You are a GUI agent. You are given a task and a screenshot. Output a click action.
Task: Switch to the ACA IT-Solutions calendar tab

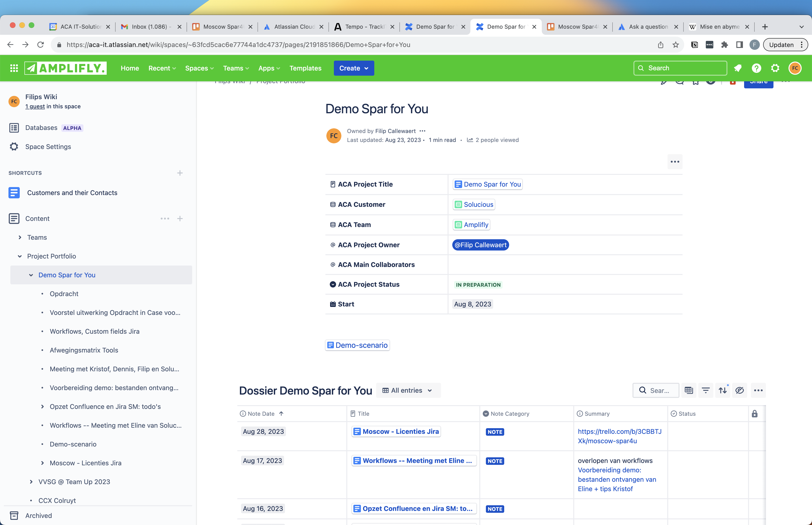pyautogui.click(x=80, y=27)
